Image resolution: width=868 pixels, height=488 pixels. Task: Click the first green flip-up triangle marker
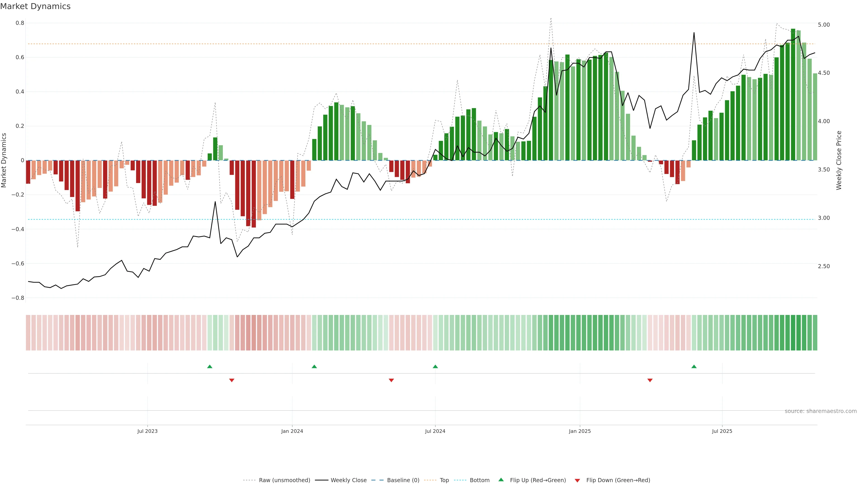coord(210,366)
